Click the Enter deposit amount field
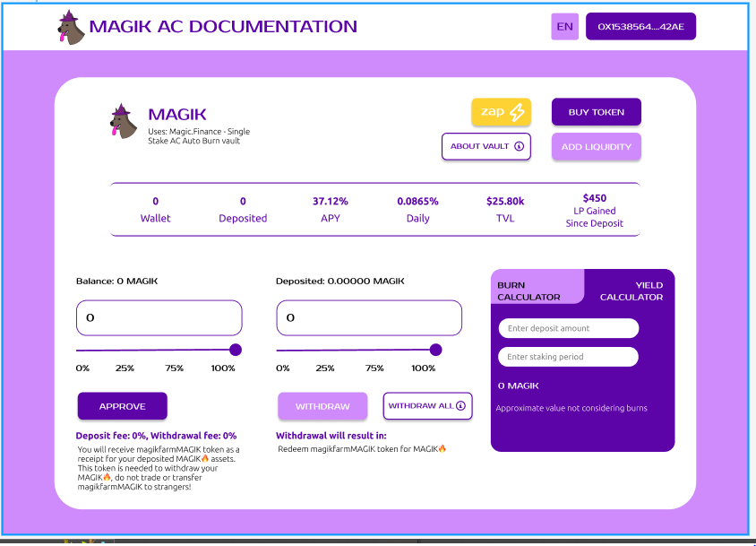Screen dimensions: 756x546 [x=569, y=328]
